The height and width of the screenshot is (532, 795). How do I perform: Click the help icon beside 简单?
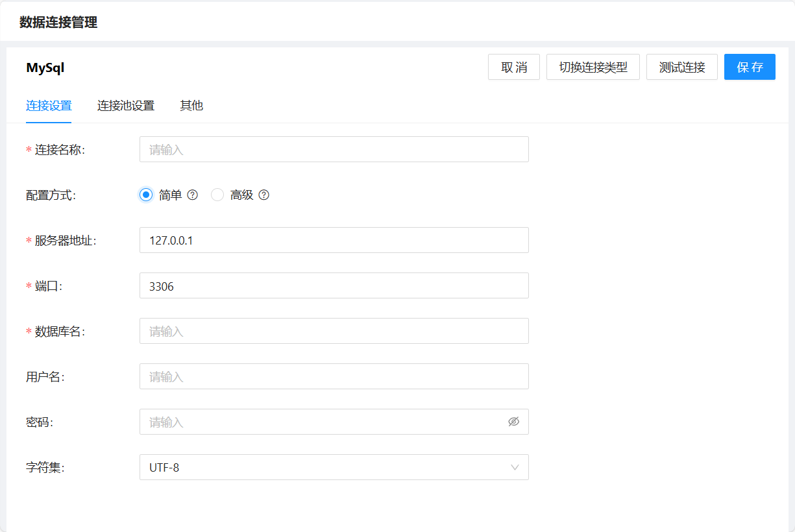click(192, 195)
